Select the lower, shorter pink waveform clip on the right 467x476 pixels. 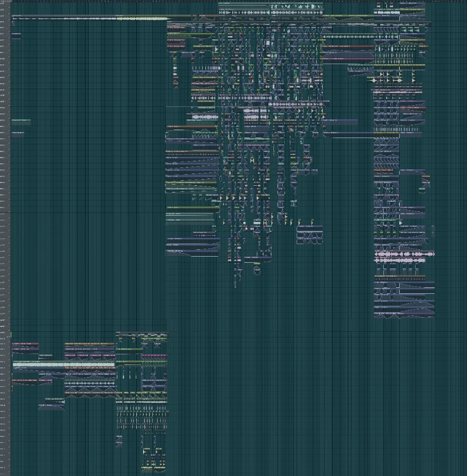[400, 260]
